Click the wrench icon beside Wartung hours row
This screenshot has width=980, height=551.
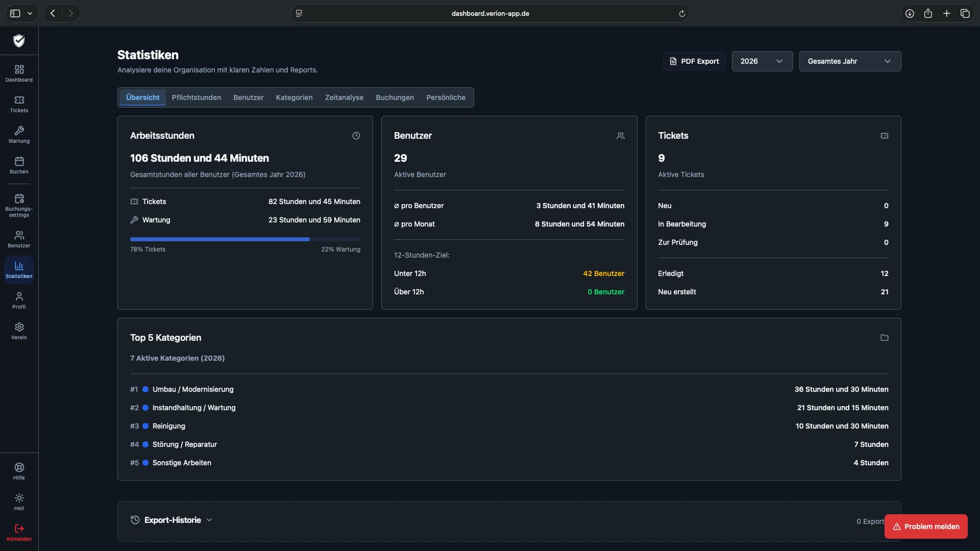[x=134, y=220]
